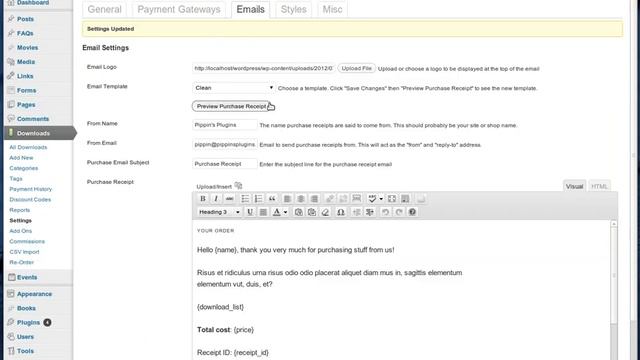Switch editor to HTML tab
Image resolution: width=640 pixels, height=360 pixels.
599,186
